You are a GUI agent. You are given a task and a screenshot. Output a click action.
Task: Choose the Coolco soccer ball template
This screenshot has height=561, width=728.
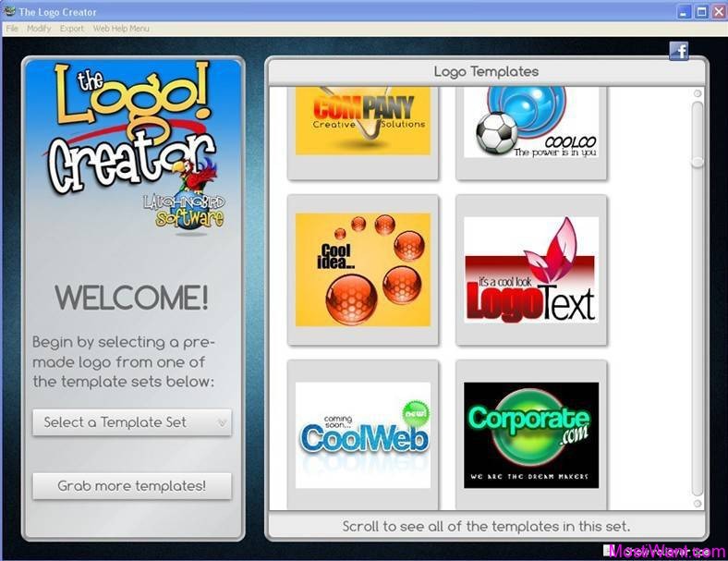[x=531, y=133]
